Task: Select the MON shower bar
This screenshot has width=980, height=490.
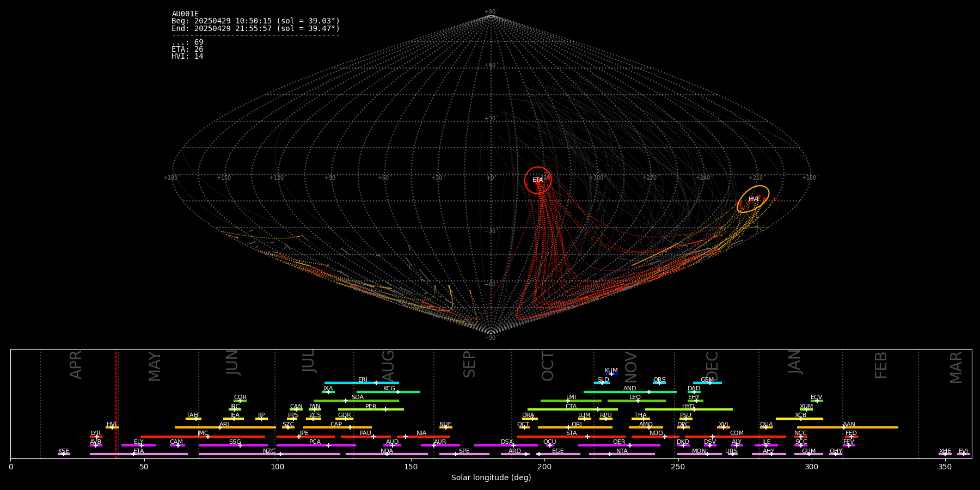Action: click(700, 454)
